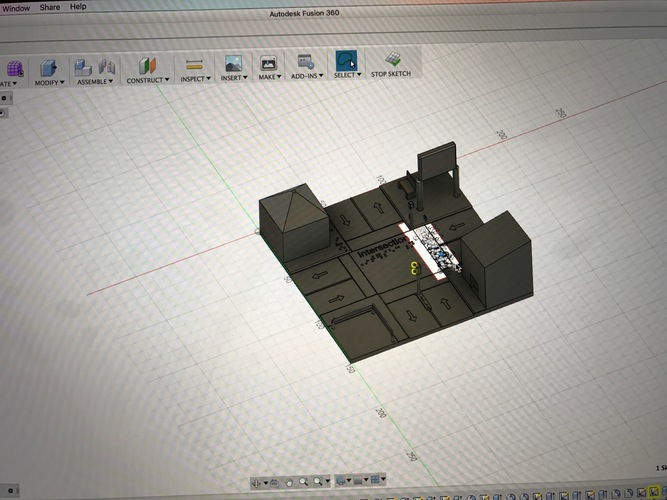Click the Stop Sketch icon

pos(392,60)
